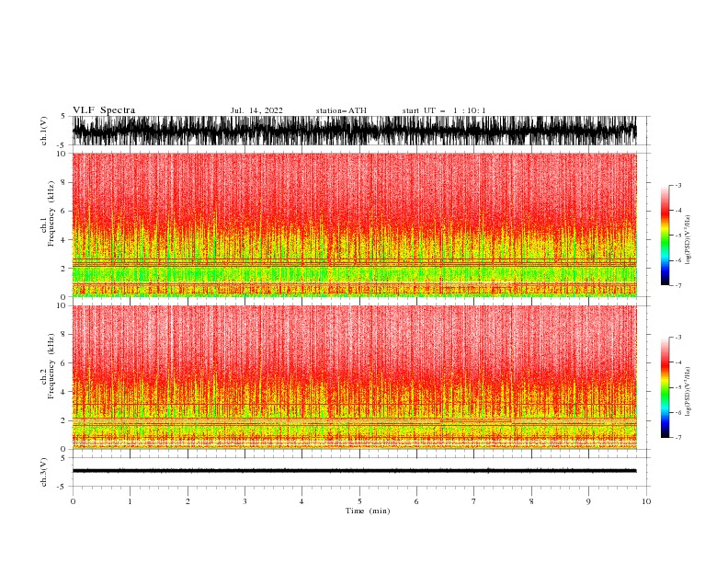Select the date 'Jul. 14, 2022'

[x=256, y=110]
